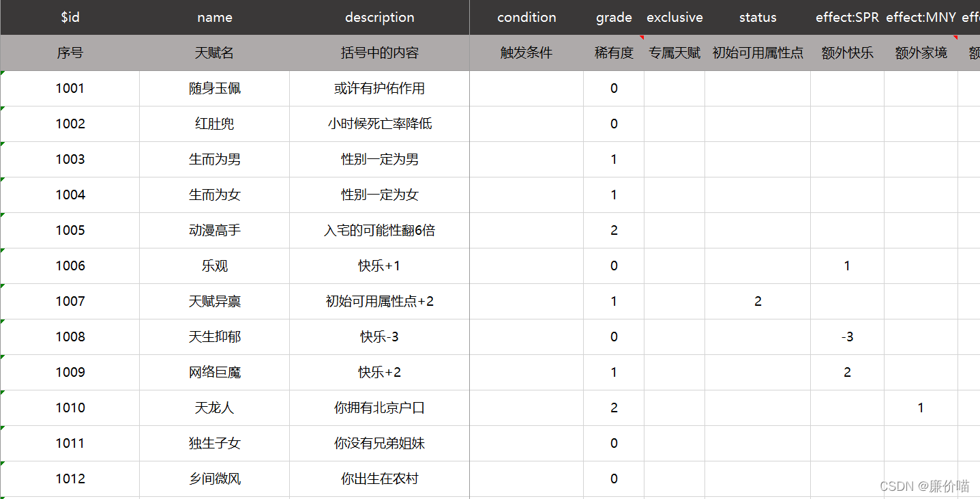Select cell with id 1011
This screenshot has width=980, height=499.
pyautogui.click(x=70, y=443)
